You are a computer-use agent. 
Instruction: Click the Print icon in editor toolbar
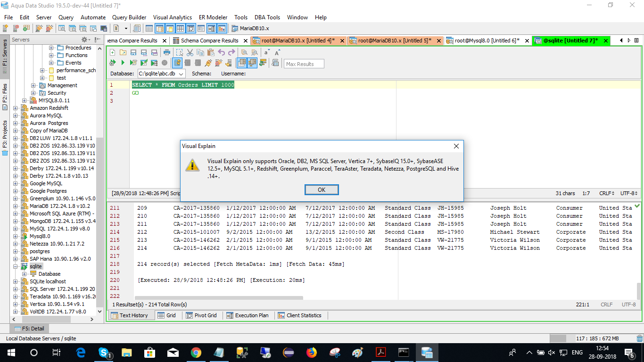pyautogui.click(x=166, y=52)
